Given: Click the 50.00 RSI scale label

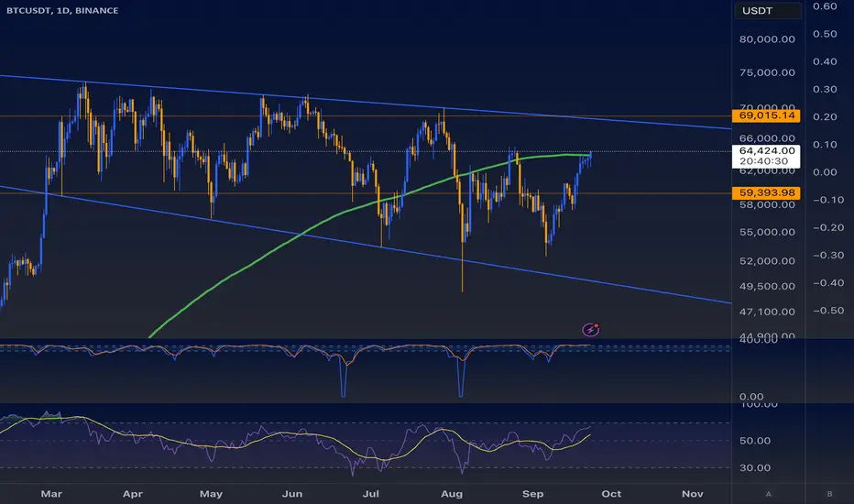Looking at the screenshot, I should point(755,440).
